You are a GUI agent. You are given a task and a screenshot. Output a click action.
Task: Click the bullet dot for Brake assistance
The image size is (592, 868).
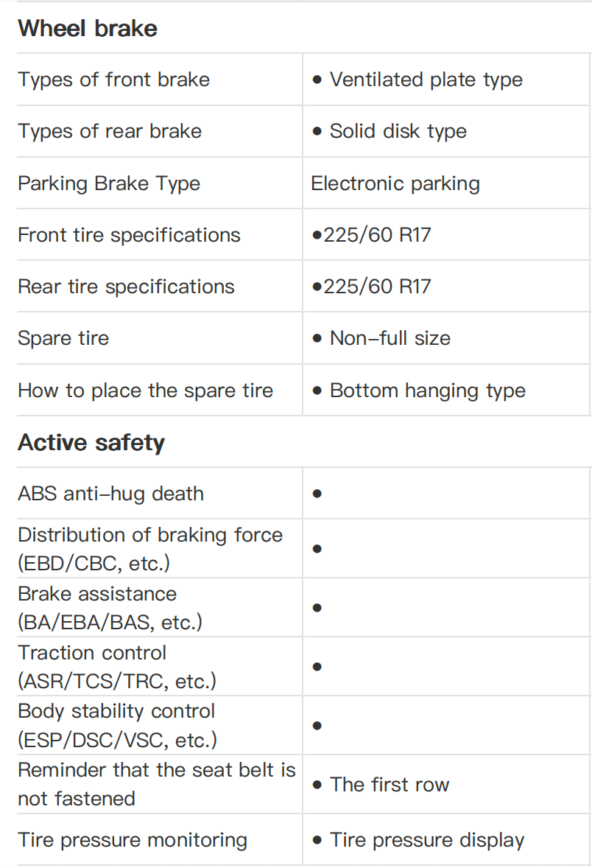coord(317,607)
